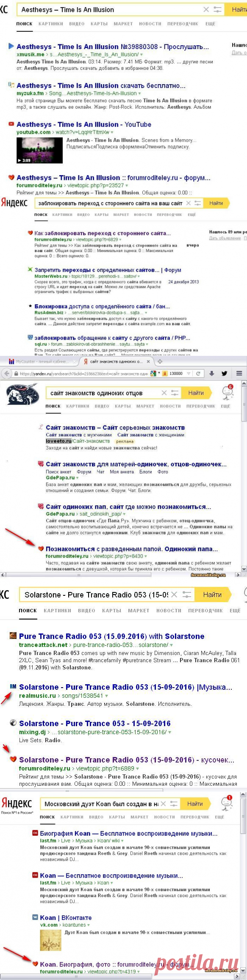Image resolution: width=247 pixels, height=980 pixels.
Task: Clear the 'заблокировать переход' query with the X
Action: pyautogui.click(x=189, y=203)
